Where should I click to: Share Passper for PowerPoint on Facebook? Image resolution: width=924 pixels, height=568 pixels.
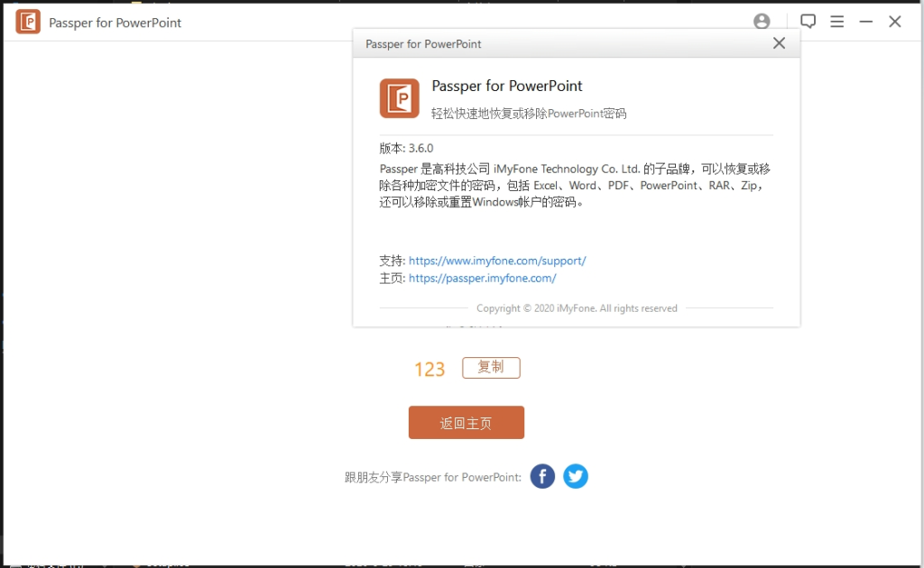coord(541,476)
